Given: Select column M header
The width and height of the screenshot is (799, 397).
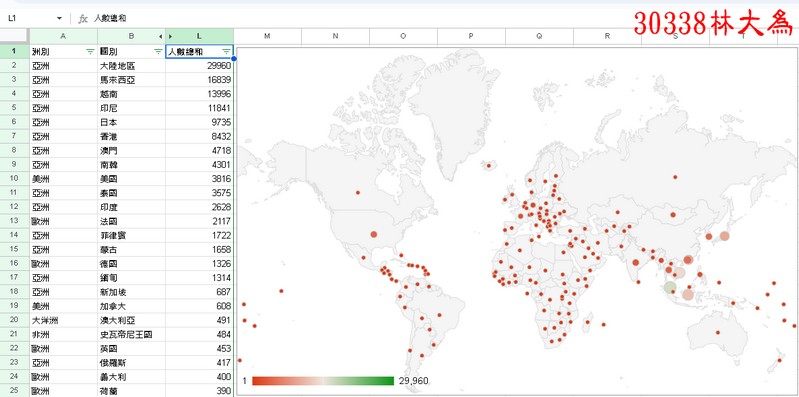Looking at the screenshot, I should coord(268,36).
